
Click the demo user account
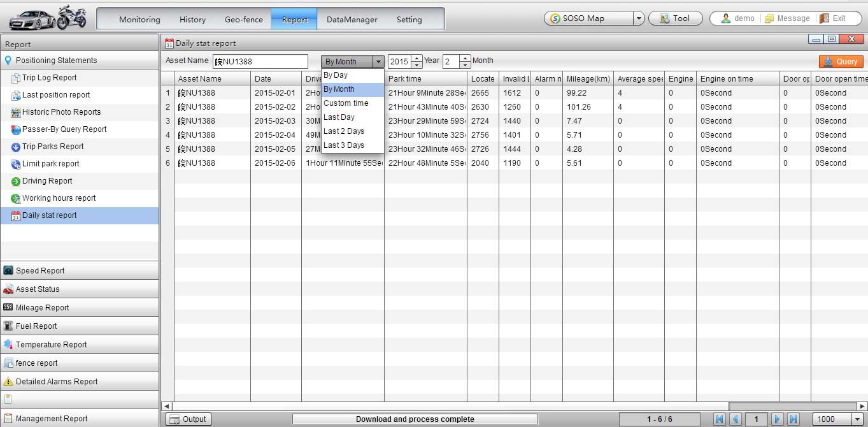[x=737, y=18]
